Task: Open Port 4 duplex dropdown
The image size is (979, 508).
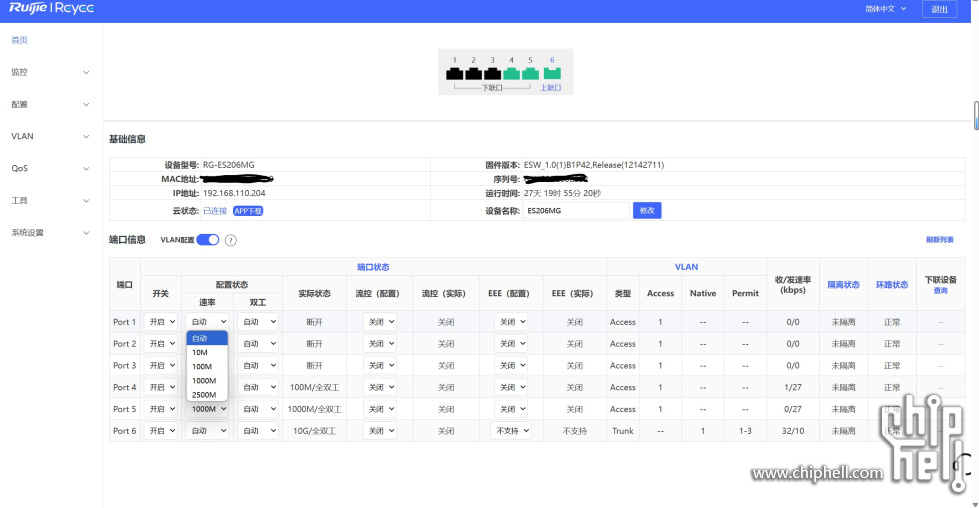Action: pos(258,387)
